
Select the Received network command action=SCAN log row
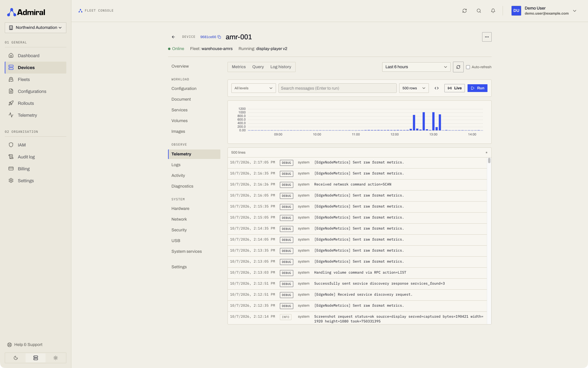(357, 185)
